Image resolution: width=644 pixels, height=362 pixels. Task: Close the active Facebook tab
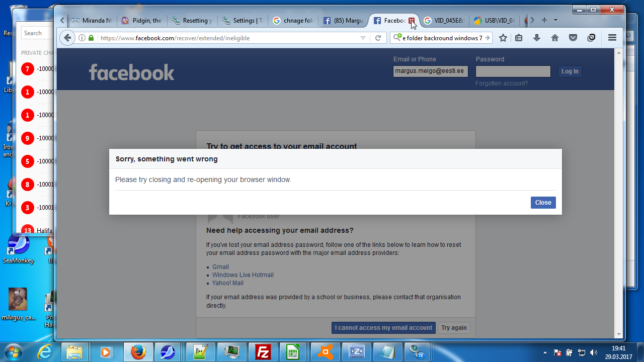pos(412,21)
